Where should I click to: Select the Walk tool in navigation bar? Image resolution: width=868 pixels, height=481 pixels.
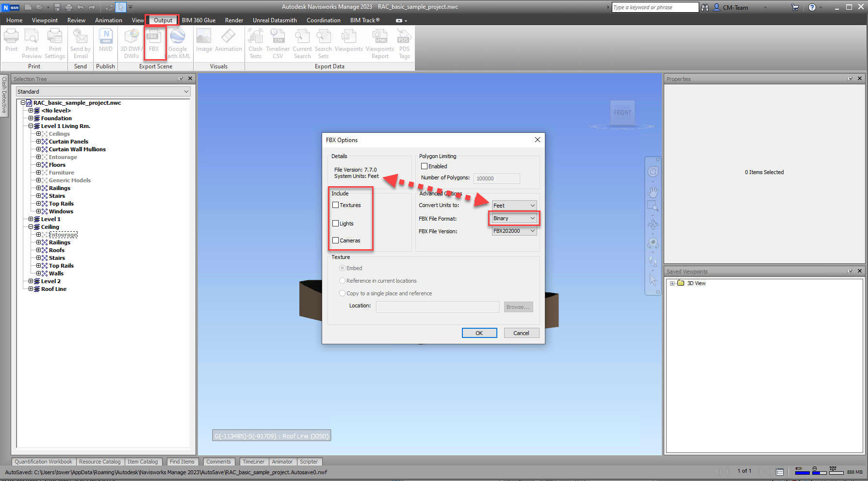click(653, 261)
